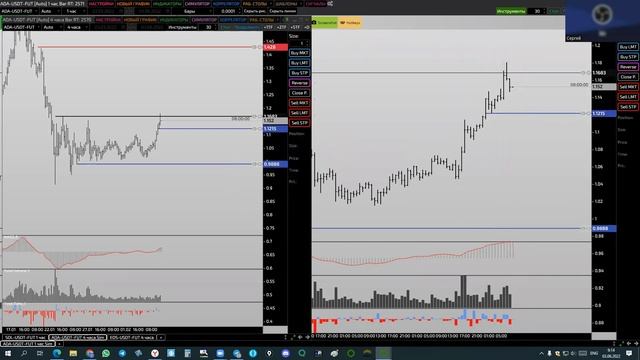Open ADA-USDT-FUT symbol dropdown, 1 час window

pos(19,11)
